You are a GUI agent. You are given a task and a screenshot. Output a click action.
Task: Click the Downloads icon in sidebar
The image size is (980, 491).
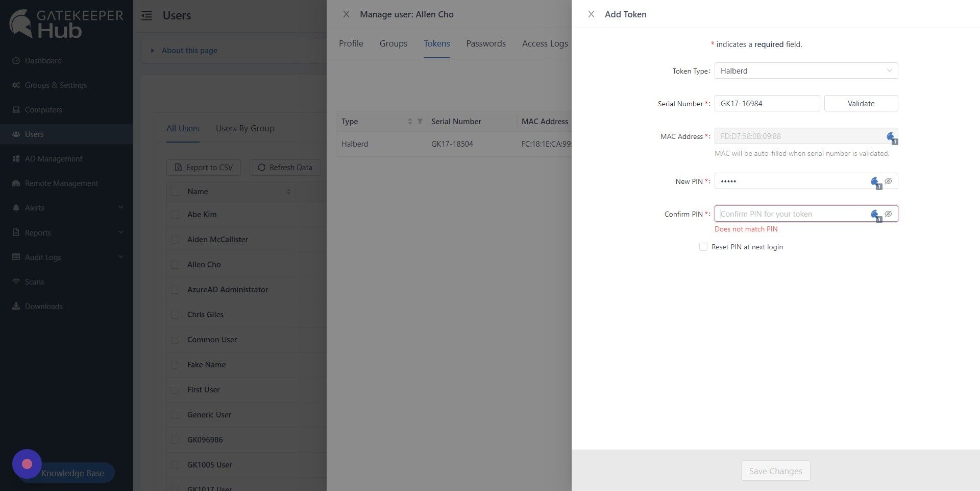coord(16,307)
